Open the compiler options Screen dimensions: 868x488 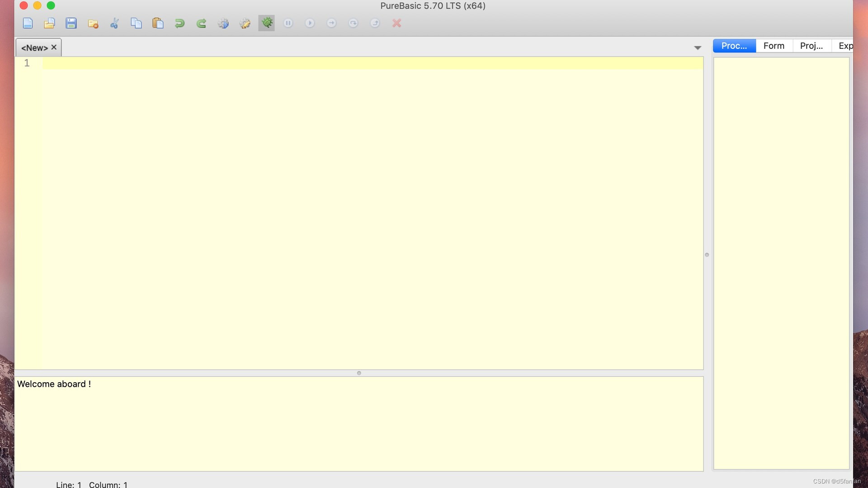coord(245,23)
